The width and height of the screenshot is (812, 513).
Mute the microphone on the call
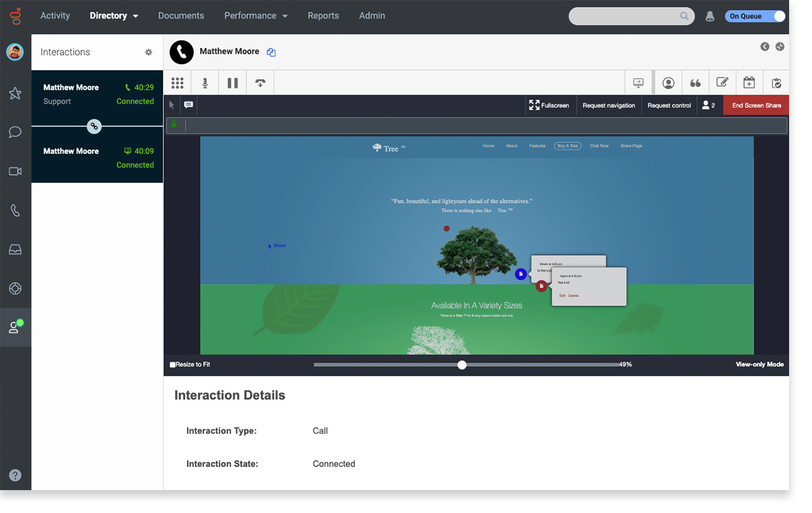(204, 82)
